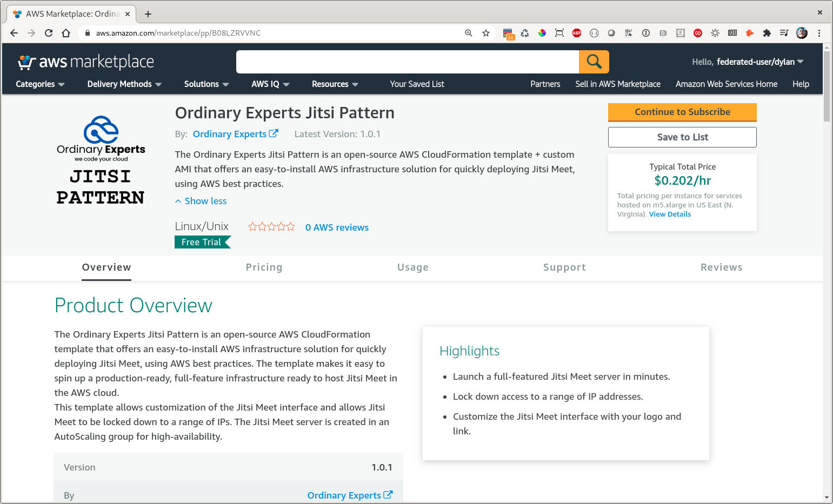Open the zoom magnifier in address bar
The image size is (833, 504).
point(469,33)
